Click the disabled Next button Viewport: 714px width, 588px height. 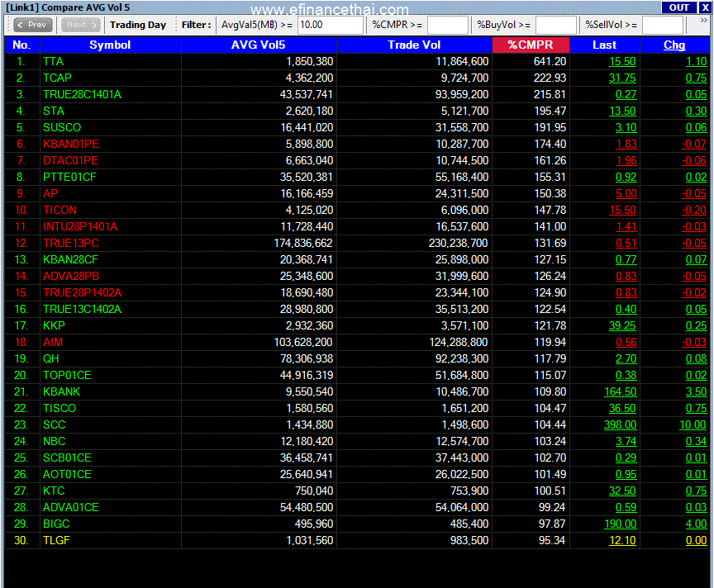click(x=81, y=25)
